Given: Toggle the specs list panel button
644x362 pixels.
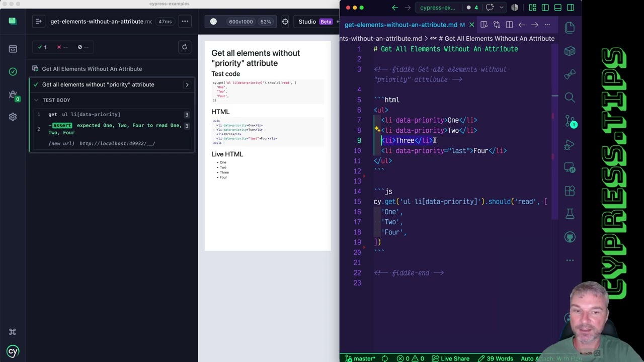Looking at the screenshot, I should [x=38, y=22].
